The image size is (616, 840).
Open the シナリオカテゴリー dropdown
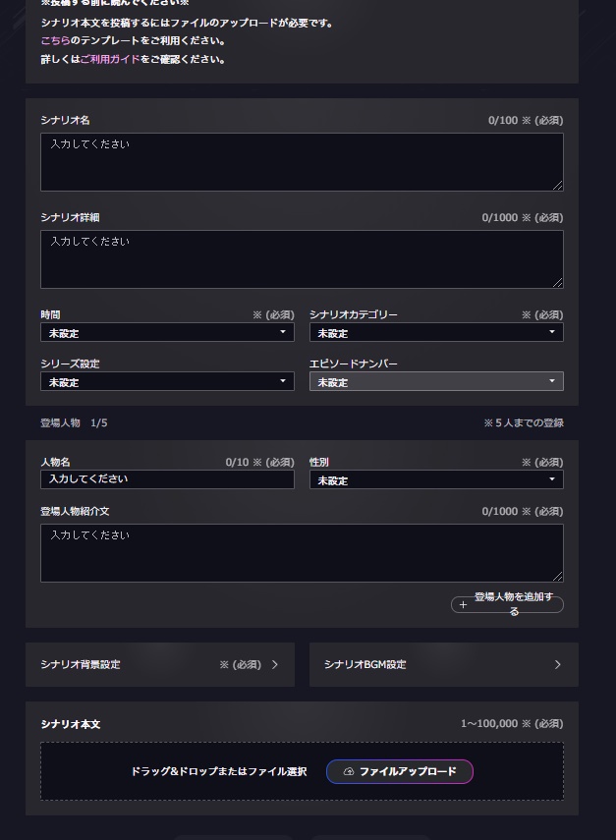tap(436, 333)
